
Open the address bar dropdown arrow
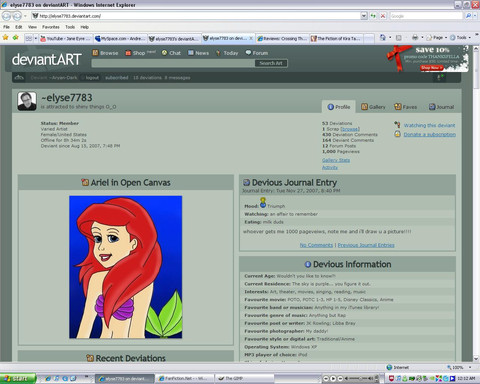(x=364, y=16)
